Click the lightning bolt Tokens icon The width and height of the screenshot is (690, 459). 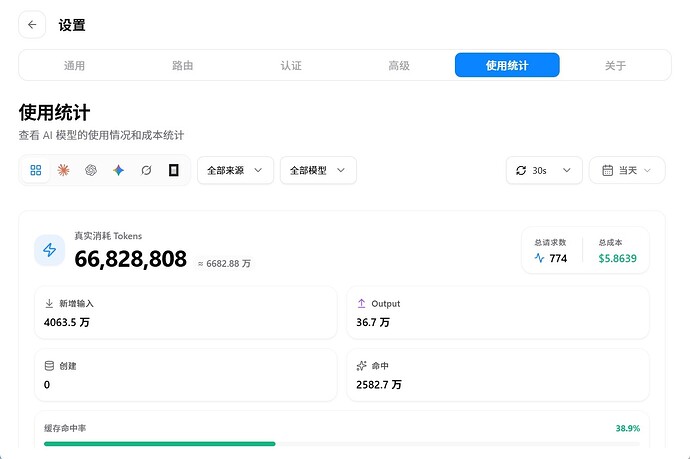pos(50,250)
